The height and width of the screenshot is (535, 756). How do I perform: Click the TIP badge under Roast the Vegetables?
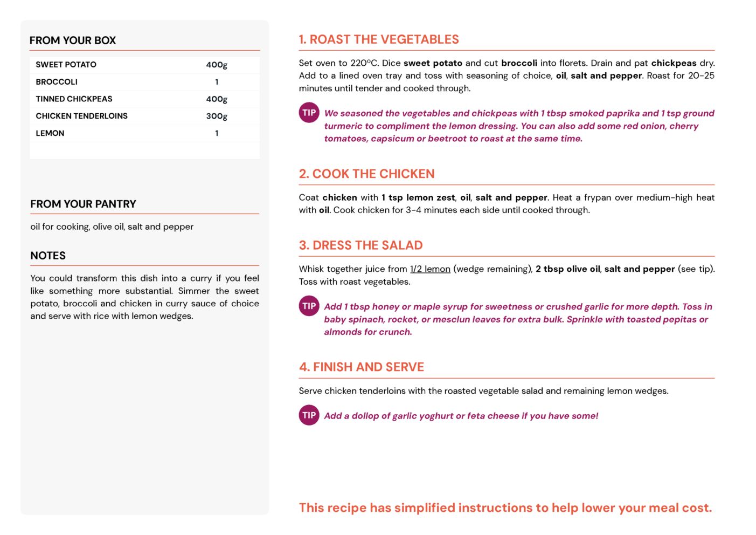[x=309, y=113]
